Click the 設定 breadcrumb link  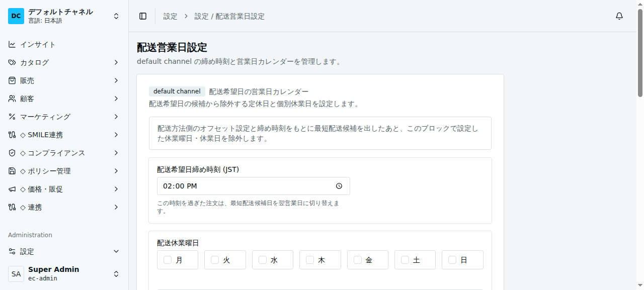coord(170,16)
